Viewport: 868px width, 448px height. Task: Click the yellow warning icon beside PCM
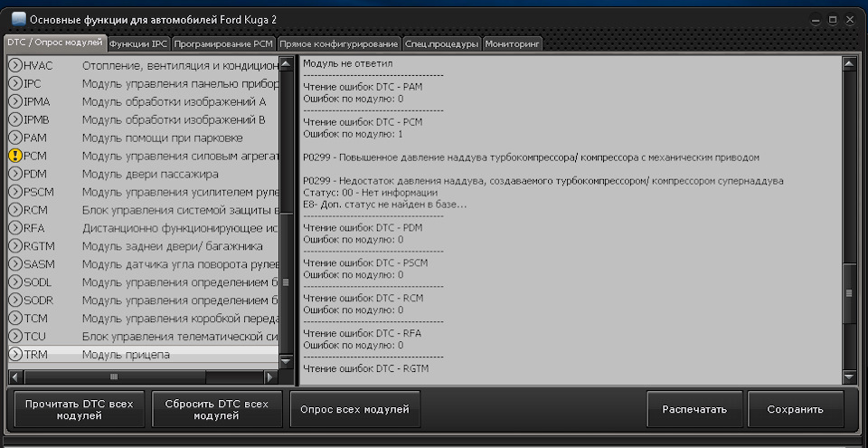pyautogui.click(x=16, y=156)
